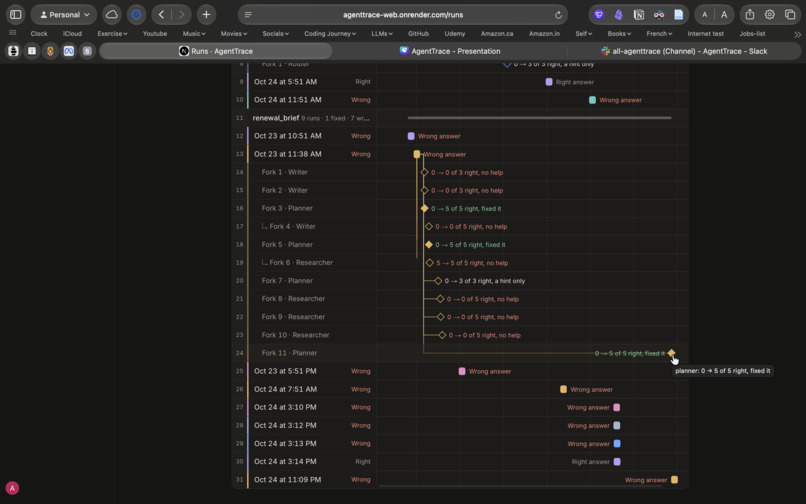Show more bookmarks with double chevron
Screen dimensions: 806x504
coord(797,34)
